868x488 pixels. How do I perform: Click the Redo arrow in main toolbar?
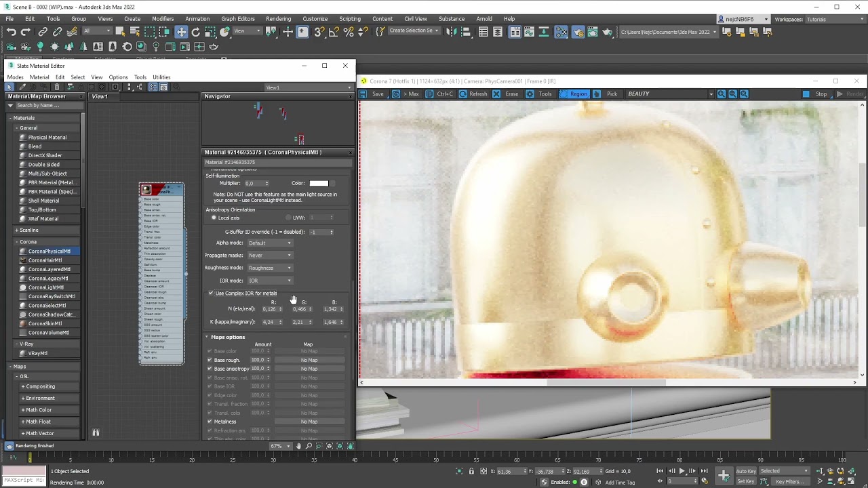pyautogui.click(x=25, y=32)
